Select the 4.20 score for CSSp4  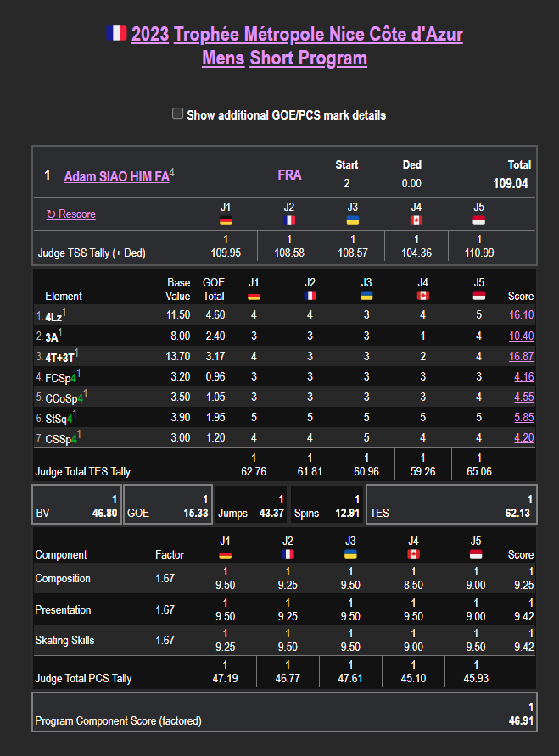pyautogui.click(x=523, y=438)
